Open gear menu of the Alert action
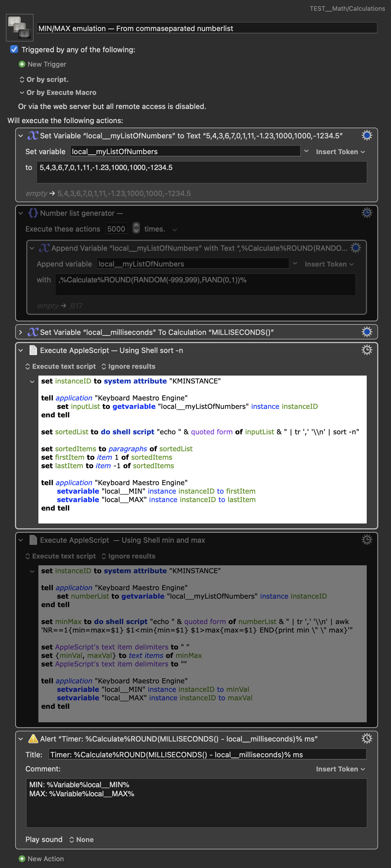This screenshot has height=868, width=391. click(x=367, y=738)
